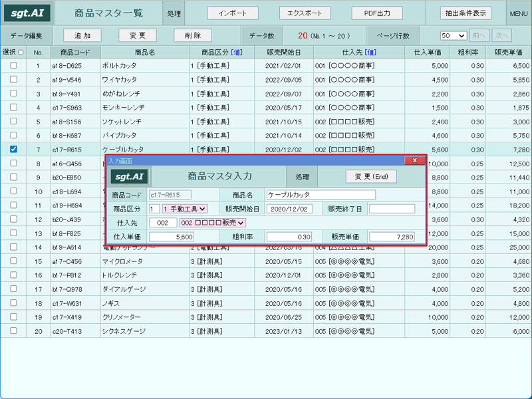Click the 販売開始日 column header
532x399 pixels.
click(284, 53)
